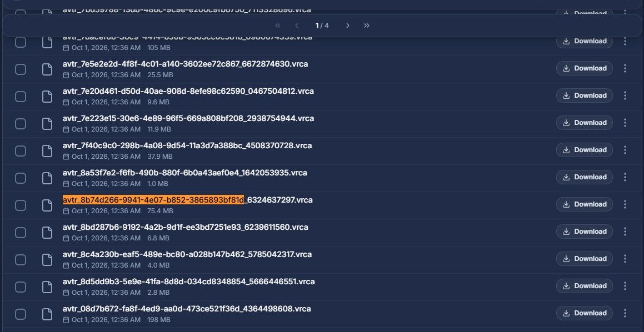Click the highlighted avtr_8b74d266 file name
The image size is (644, 332).
[x=188, y=200]
